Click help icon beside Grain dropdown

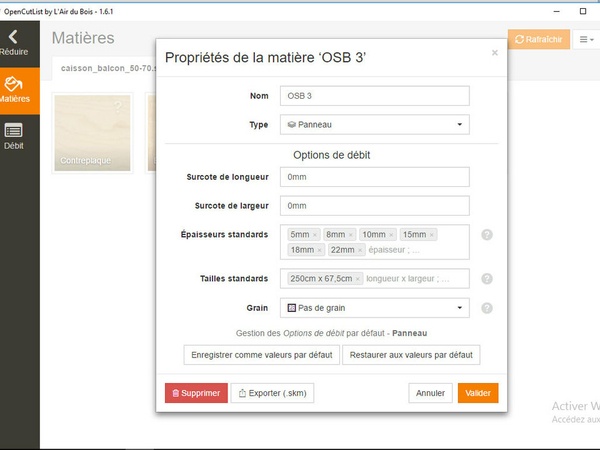click(487, 308)
